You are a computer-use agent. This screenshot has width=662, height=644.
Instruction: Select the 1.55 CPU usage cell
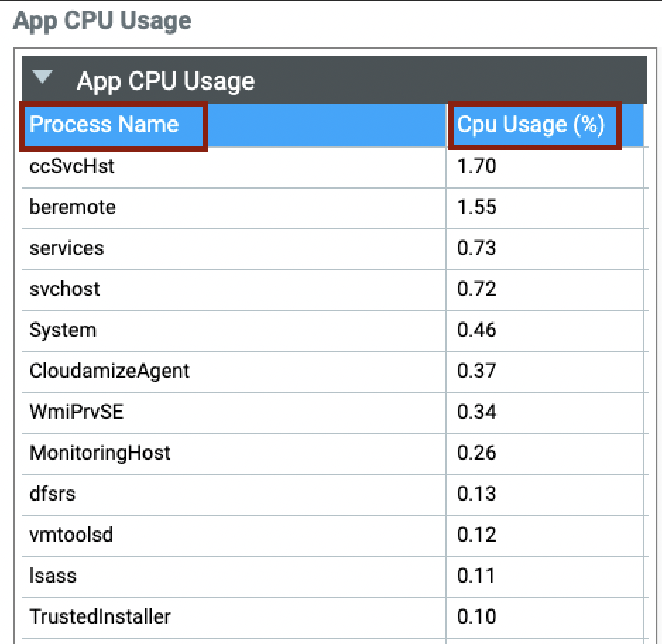[x=477, y=208]
